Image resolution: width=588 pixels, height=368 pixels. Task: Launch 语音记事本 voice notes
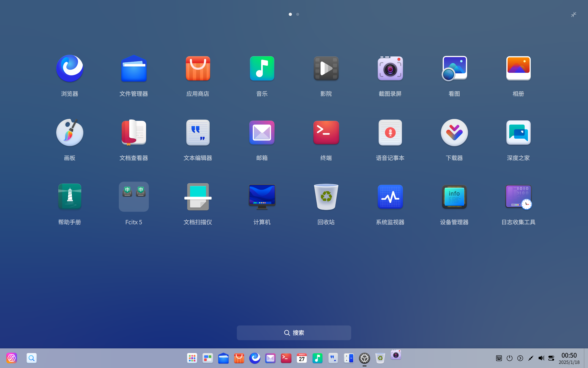390,132
